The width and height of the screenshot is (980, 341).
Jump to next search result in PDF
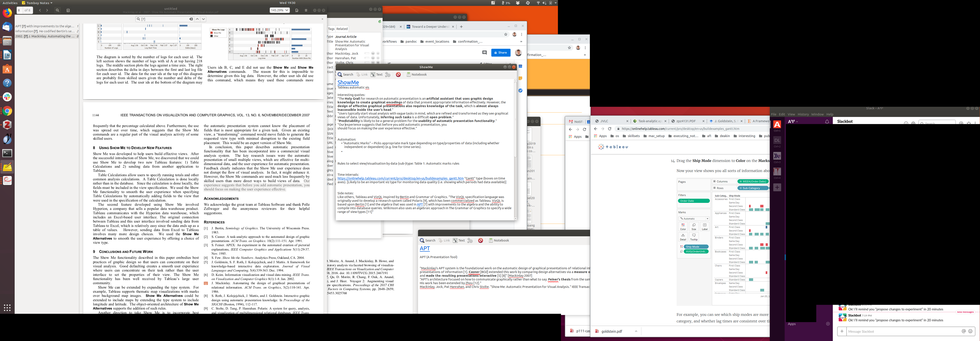pos(203,19)
